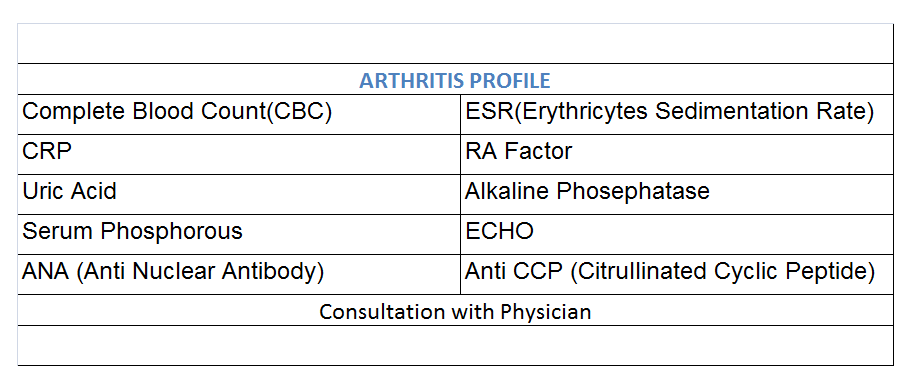Select the ESR(Erythricytes Sedimentation Rate) cell
Viewport: 913px width, 388px height.
click(677, 115)
